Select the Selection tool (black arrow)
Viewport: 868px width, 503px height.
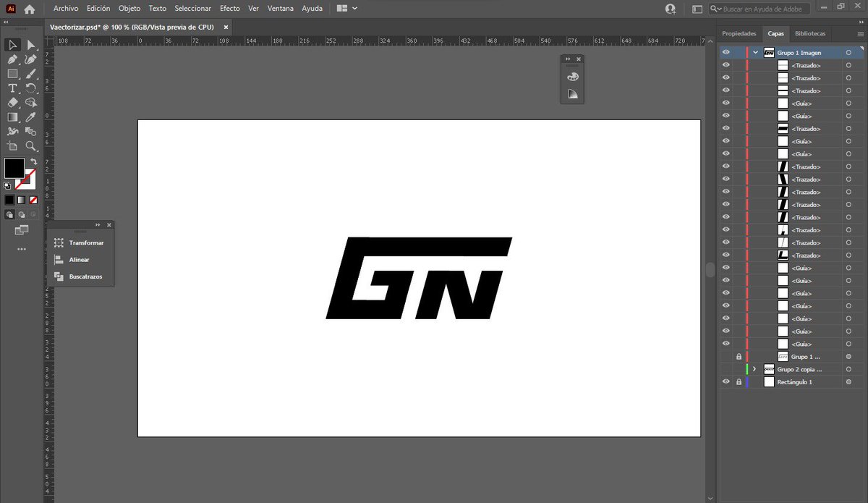tap(12, 45)
